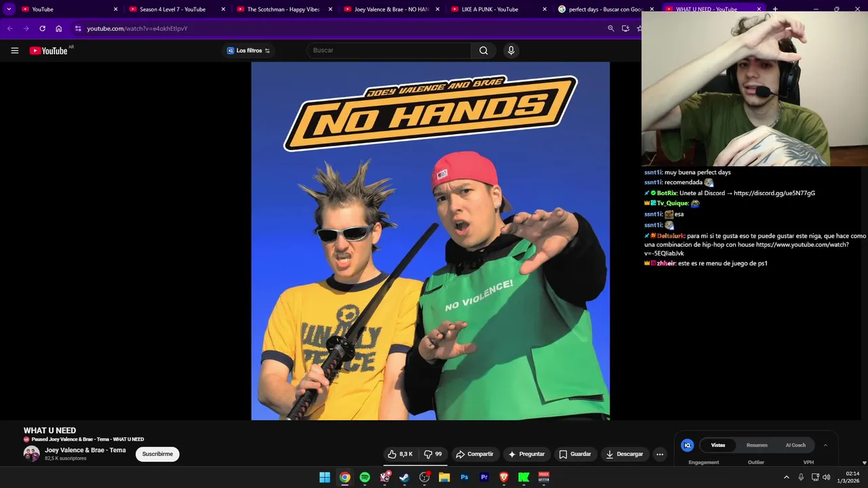Subscribe with Suscribirme button
Viewport: 868px width, 488px height.
pos(157,454)
